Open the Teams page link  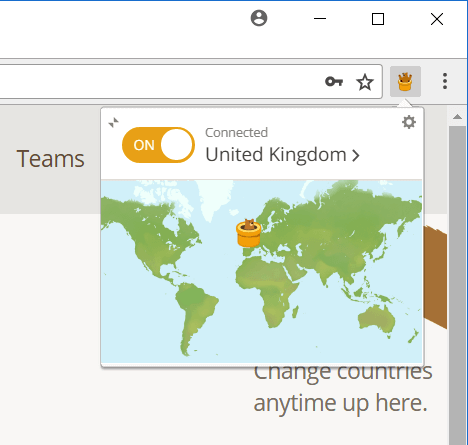click(51, 159)
